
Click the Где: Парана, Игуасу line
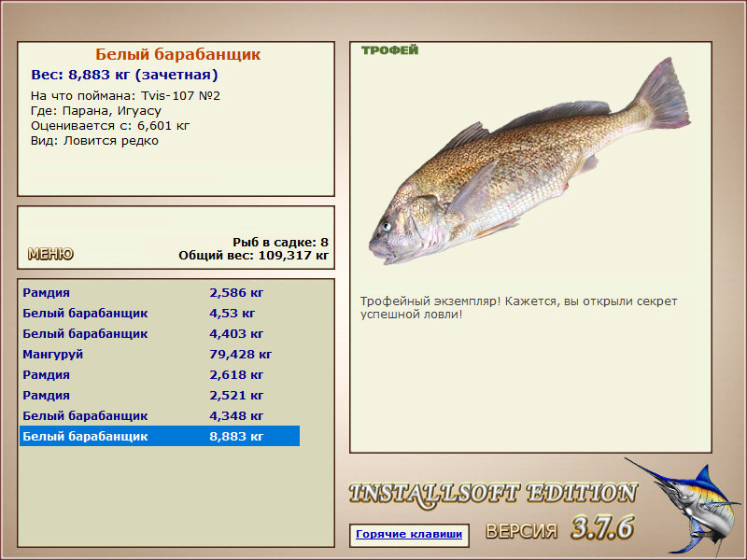pyautogui.click(x=96, y=111)
